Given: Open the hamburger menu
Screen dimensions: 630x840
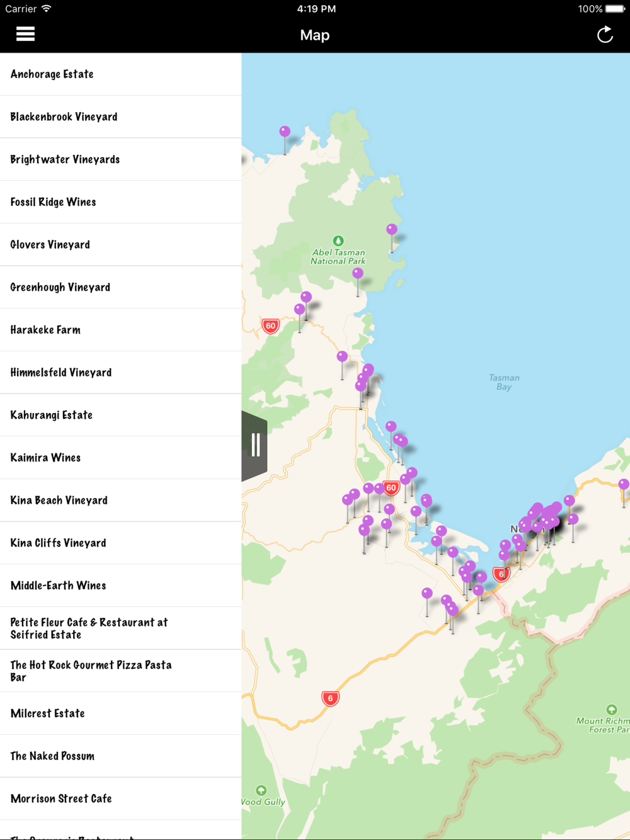Looking at the screenshot, I should (25, 34).
